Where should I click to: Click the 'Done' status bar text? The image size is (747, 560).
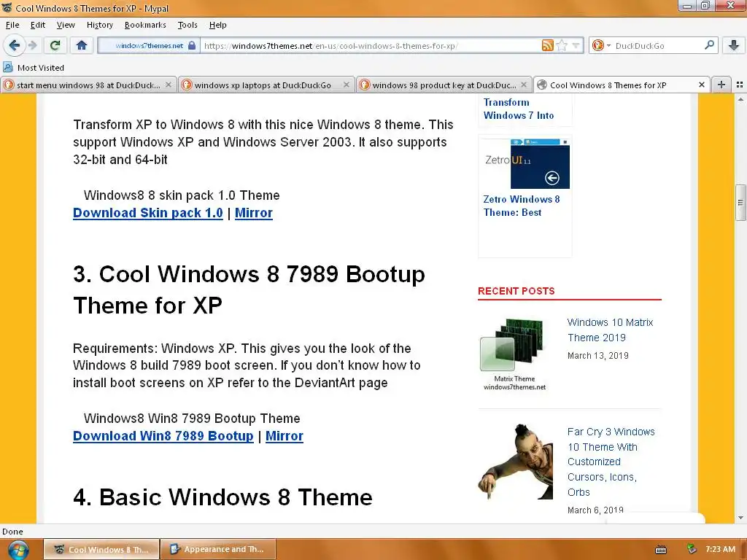[x=12, y=532]
